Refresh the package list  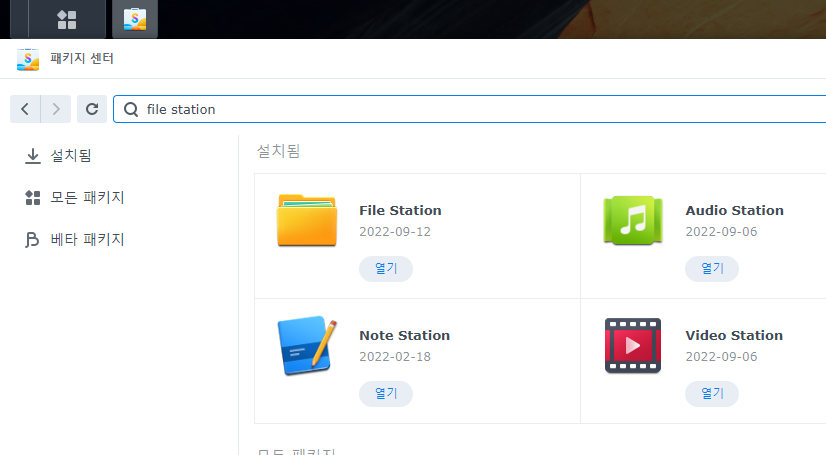pos(92,109)
